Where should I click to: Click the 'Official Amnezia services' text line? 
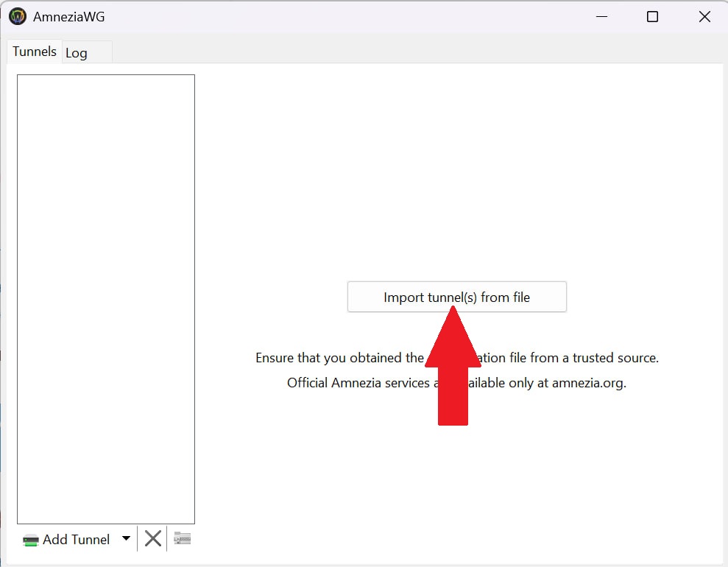(457, 383)
